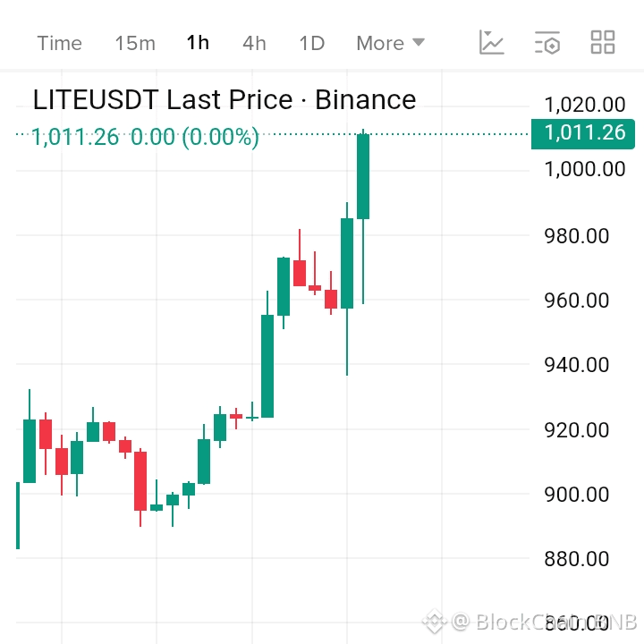Select the Time chart tab
Viewport: 644px width, 644px height.
(x=60, y=43)
